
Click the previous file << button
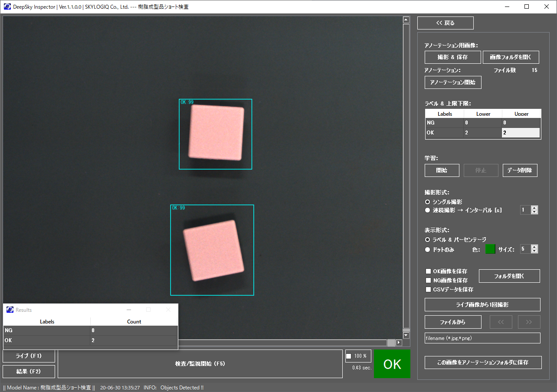point(501,322)
